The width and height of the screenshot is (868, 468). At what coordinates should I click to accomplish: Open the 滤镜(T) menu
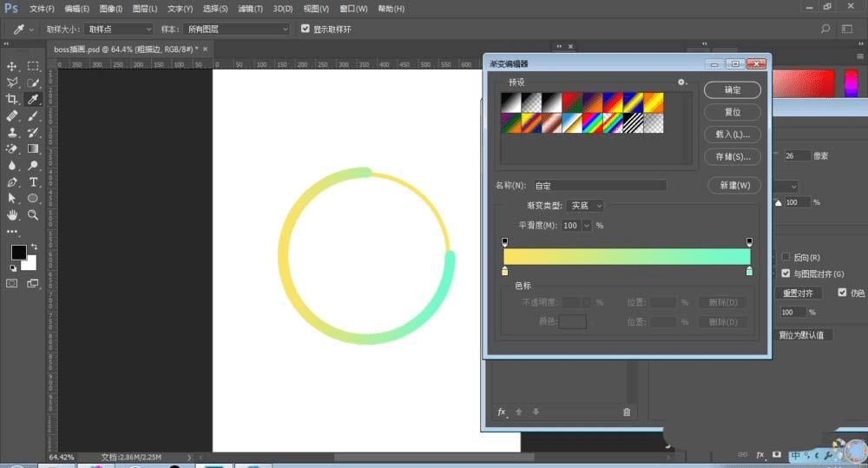[x=250, y=8]
